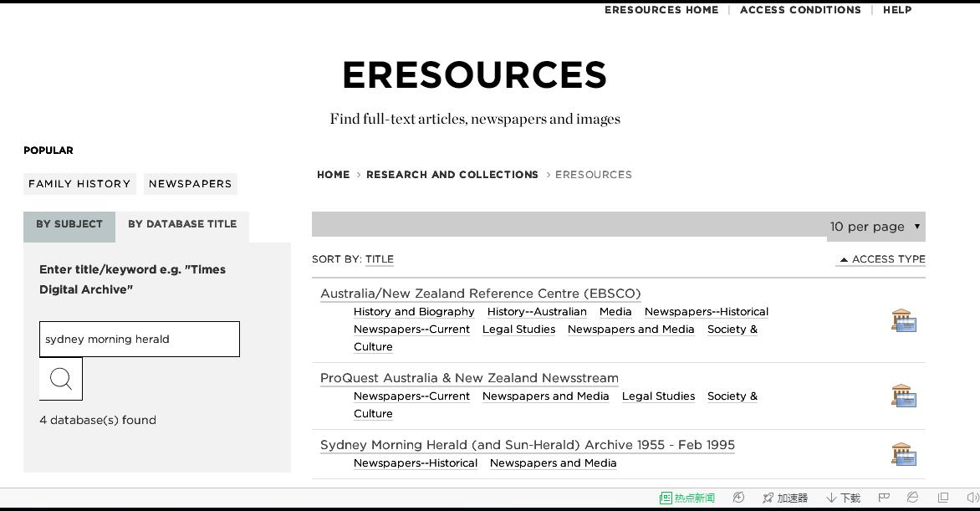This screenshot has width=980, height=511.
Task: Click the flag icon in browser status bar
Action: (x=884, y=498)
